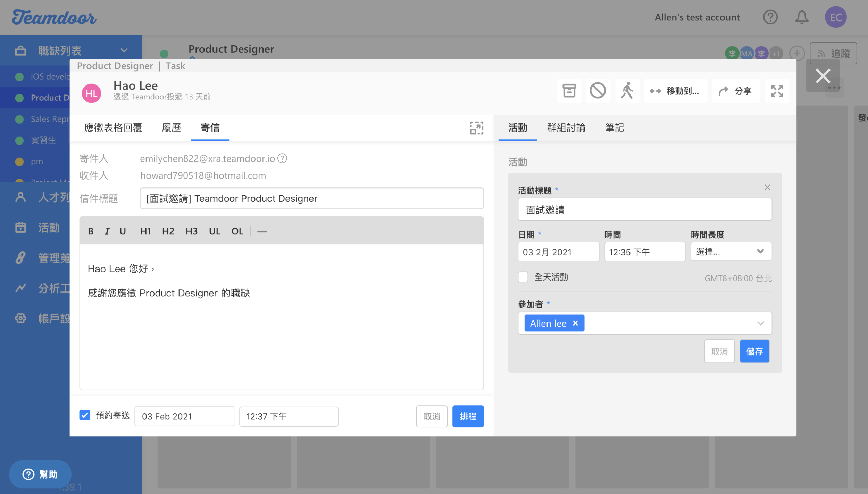Image resolution: width=868 pixels, height=494 pixels.
Task: Insert ordered list with OL
Action: point(237,231)
